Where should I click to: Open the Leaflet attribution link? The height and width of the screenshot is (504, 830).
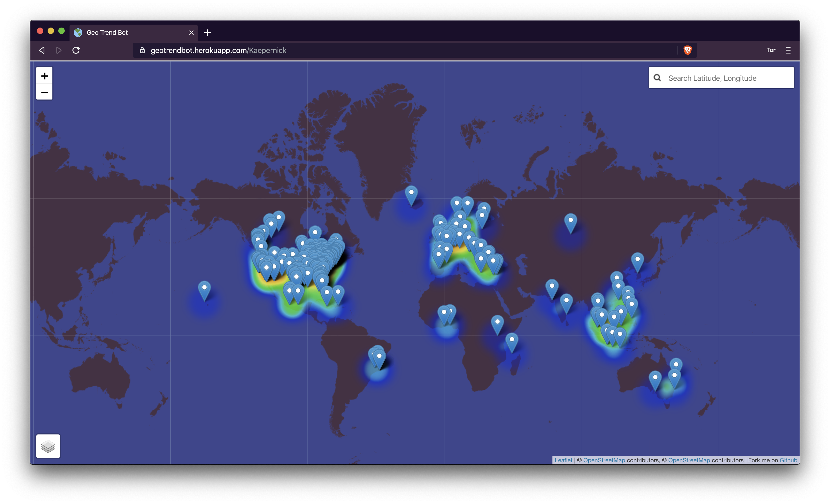pyautogui.click(x=563, y=460)
